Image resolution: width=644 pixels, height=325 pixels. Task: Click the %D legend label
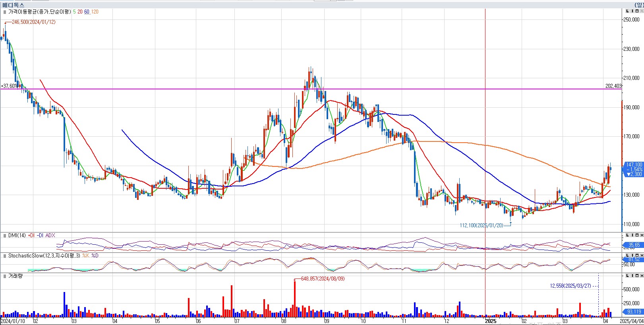95,256
